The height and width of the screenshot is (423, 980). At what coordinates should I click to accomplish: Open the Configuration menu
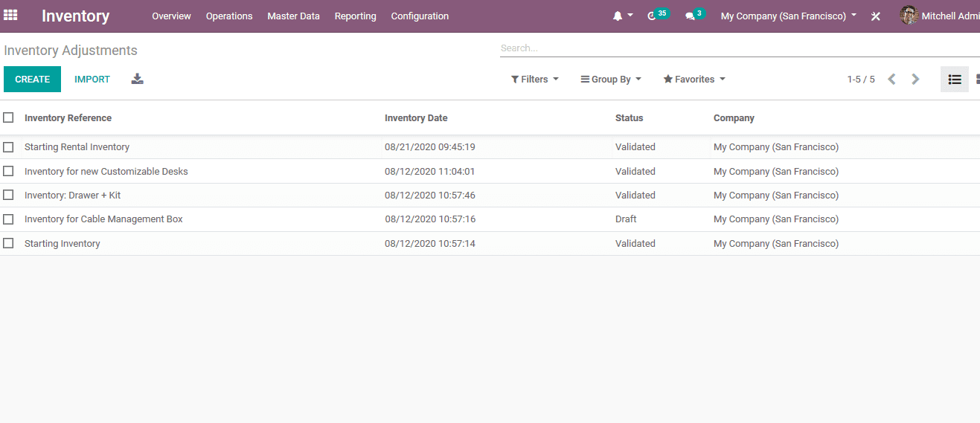[x=420, y=16]
